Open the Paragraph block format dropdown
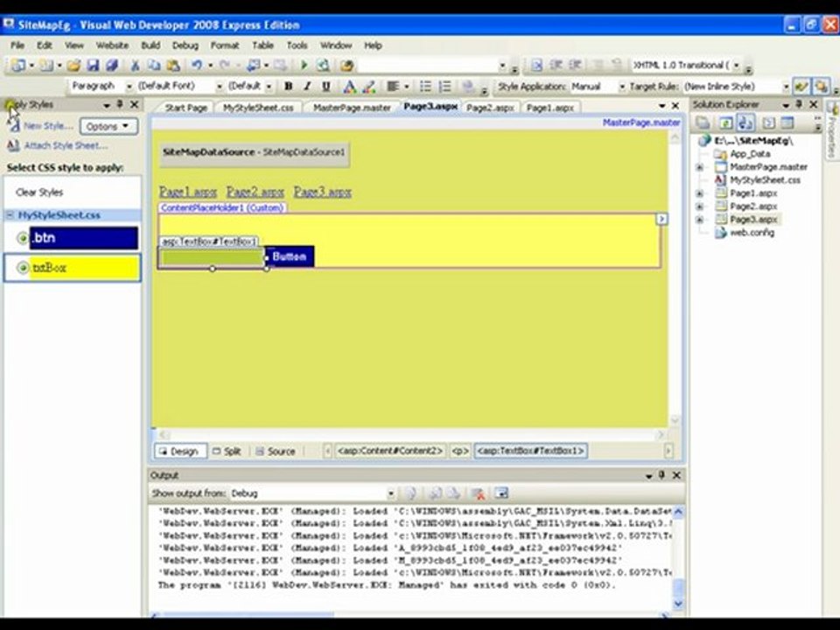Screen dimensions: 840x630 (129, 87)
